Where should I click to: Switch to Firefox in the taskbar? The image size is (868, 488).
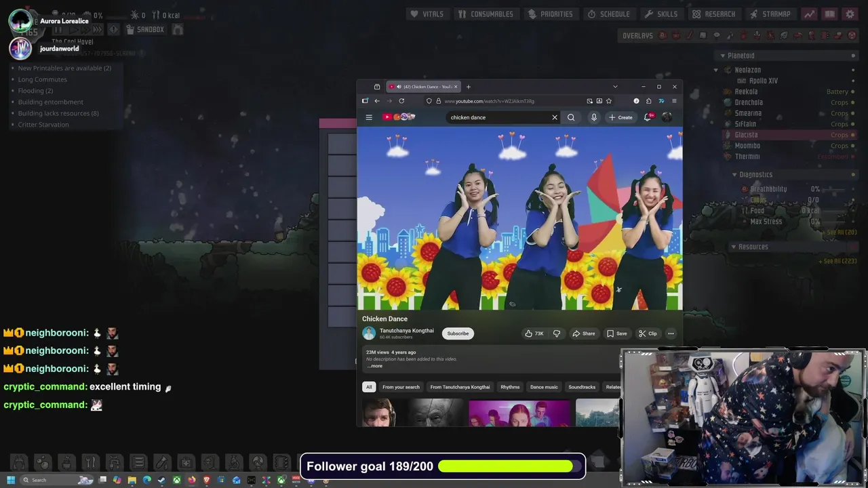coord(191,480)
